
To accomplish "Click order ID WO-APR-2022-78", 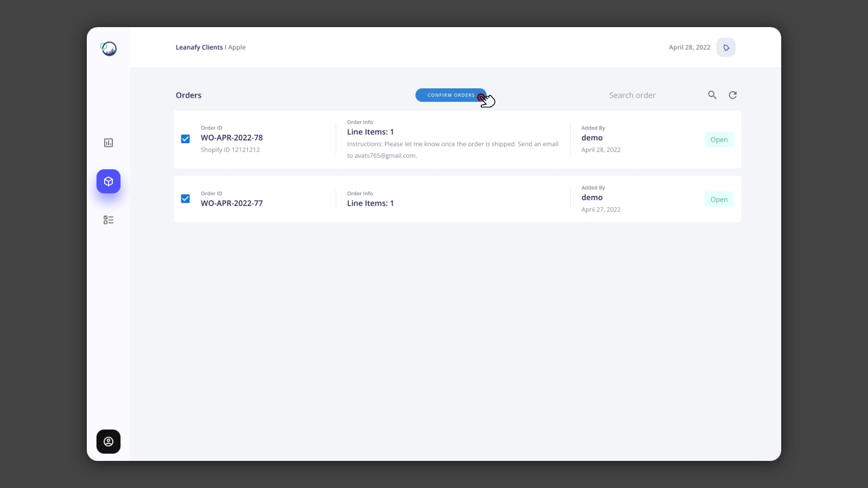I will [232, 138].
